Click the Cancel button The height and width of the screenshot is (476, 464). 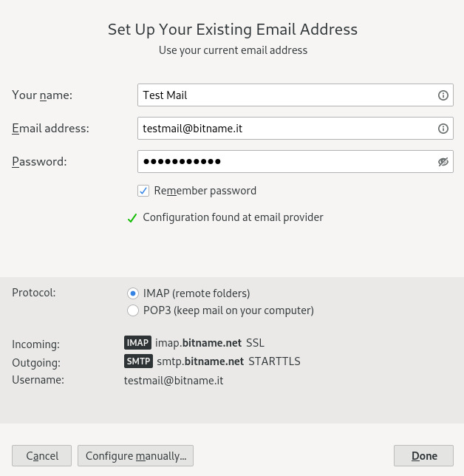pos(42,455)
